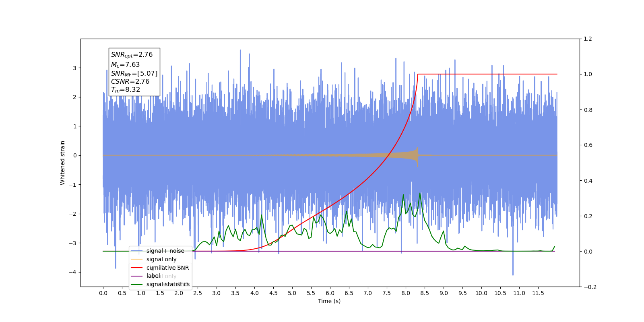Image resolution: width=644 pixels, height=322 pixels.
Task: Click the purple line swatch for label
Action: pos(137,276)
